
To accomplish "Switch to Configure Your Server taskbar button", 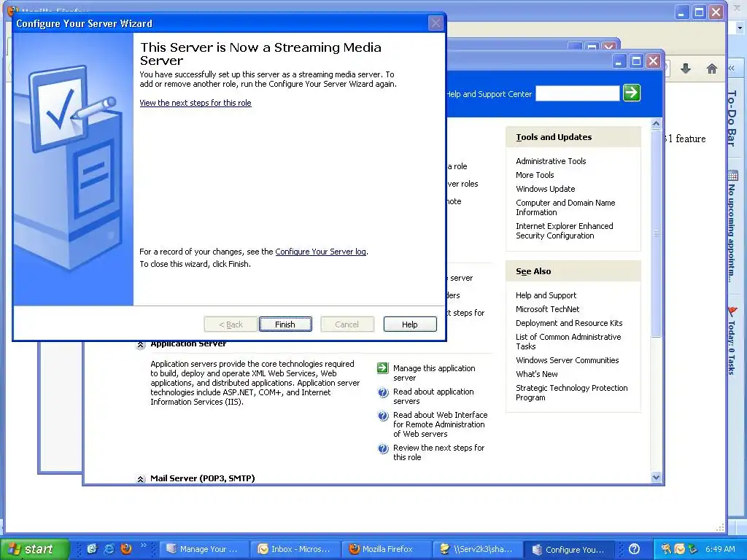I will [x=570, y=549].
